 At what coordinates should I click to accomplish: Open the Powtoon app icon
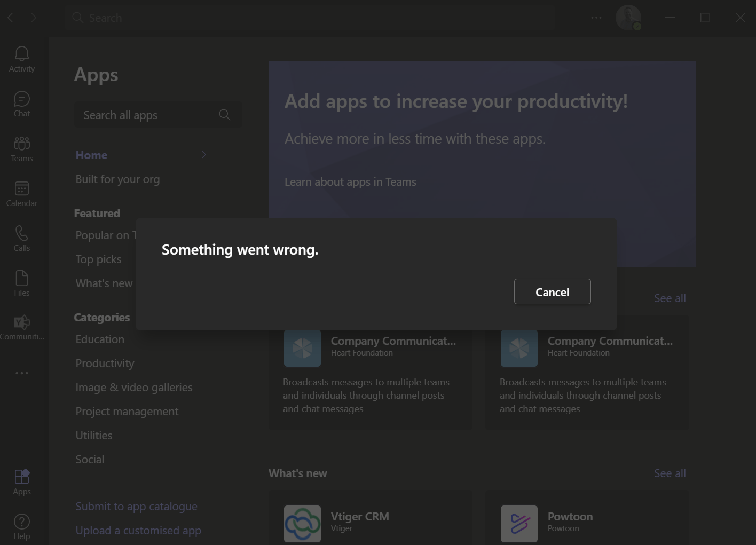[x=519, y=524]
